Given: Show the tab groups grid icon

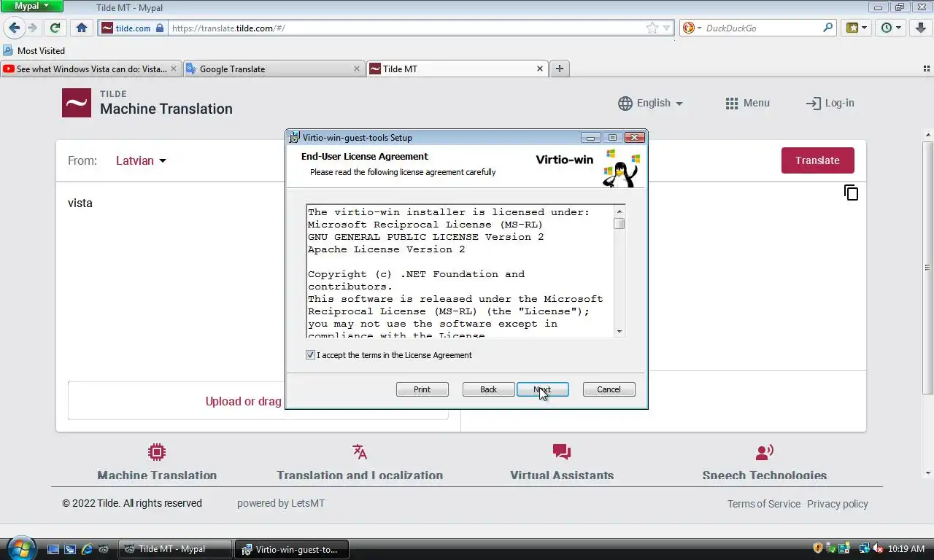Looking at the screenshot, I should pos(927,69).
